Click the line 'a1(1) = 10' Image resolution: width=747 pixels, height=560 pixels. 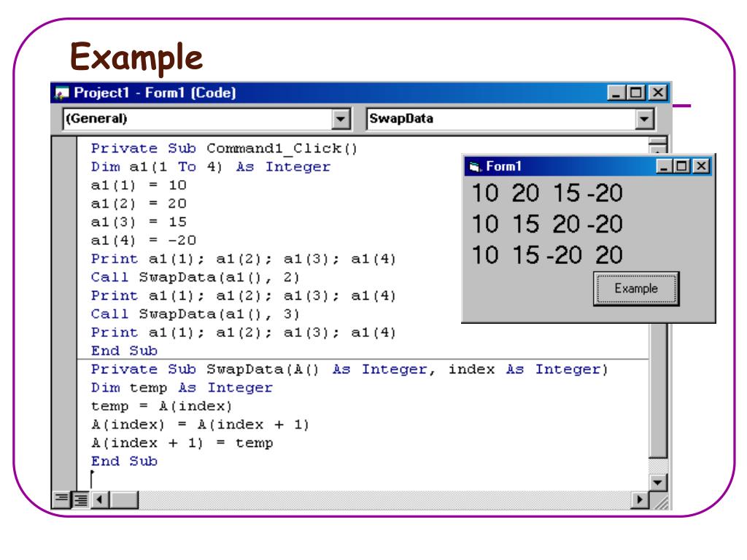point(139,185)
